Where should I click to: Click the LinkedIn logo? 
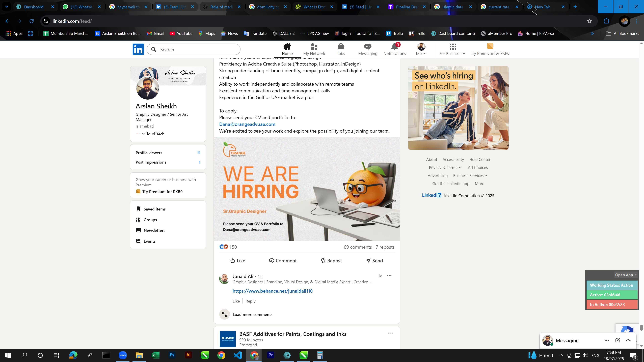[138, 49]
